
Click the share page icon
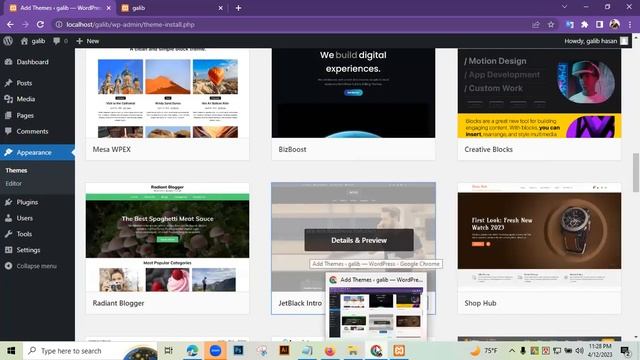pos(536,24)
